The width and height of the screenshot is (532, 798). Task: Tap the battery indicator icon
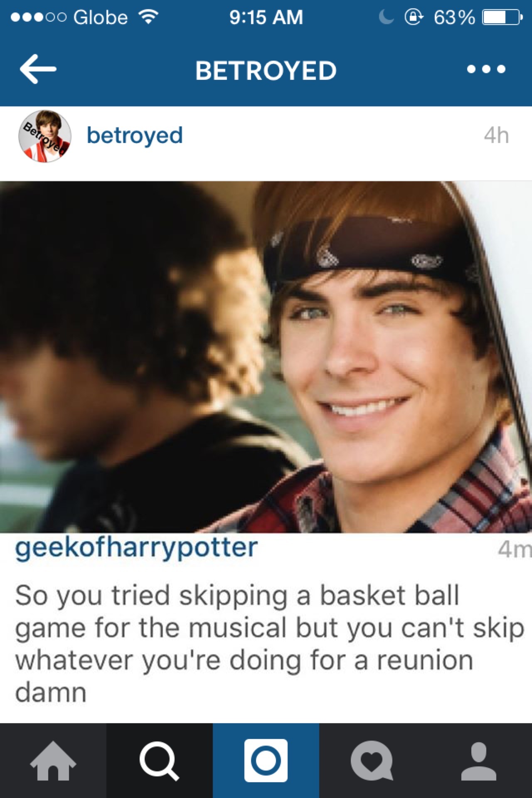coord(500,17)
